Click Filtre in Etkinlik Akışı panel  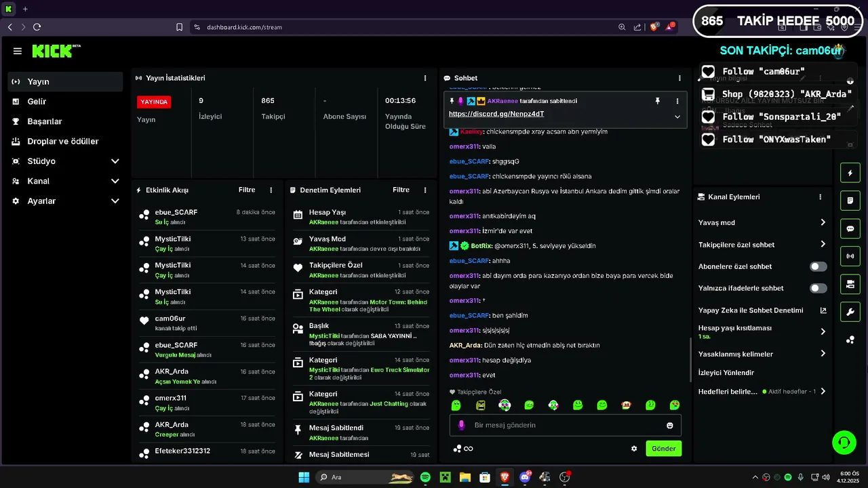[247, 190]
